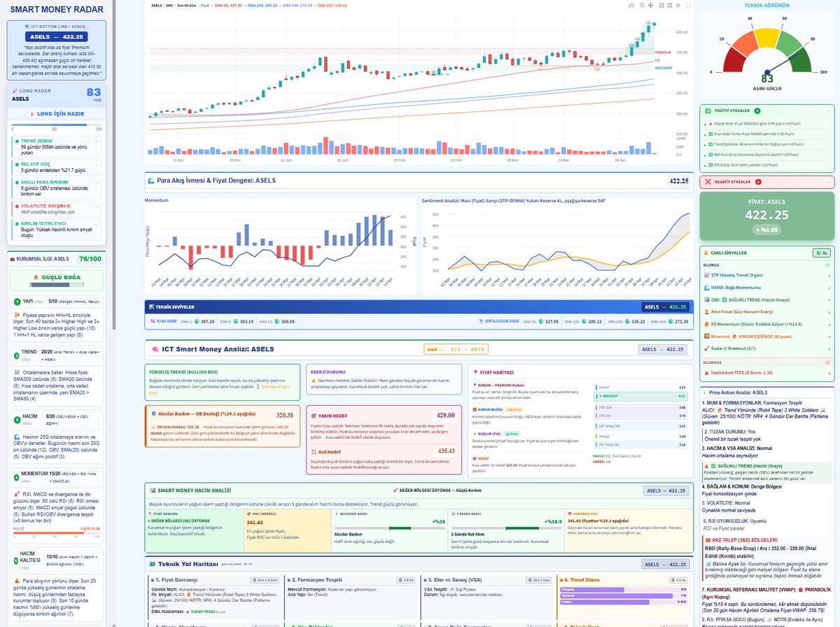Click the Alıcılar Baskın shield icon

pos(153,415)
